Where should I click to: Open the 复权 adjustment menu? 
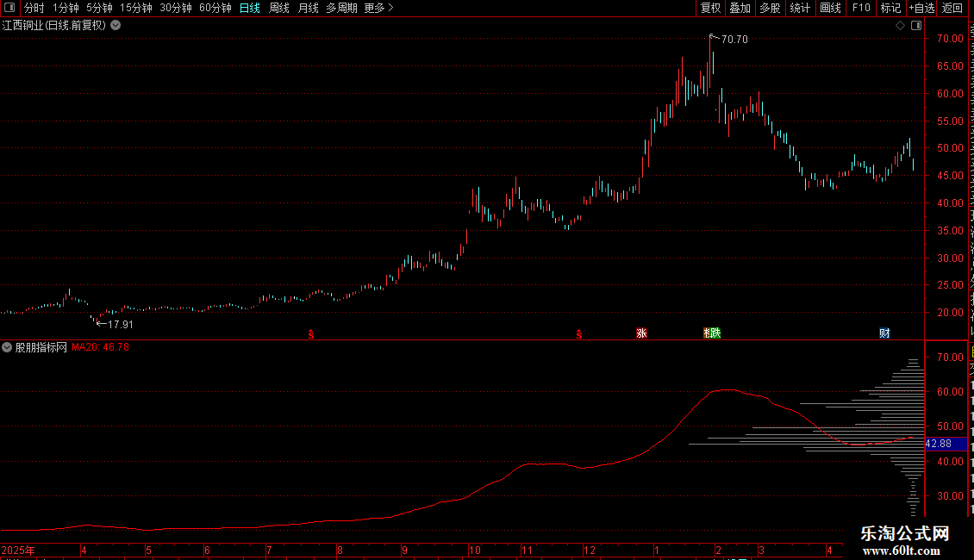point(710,8)
